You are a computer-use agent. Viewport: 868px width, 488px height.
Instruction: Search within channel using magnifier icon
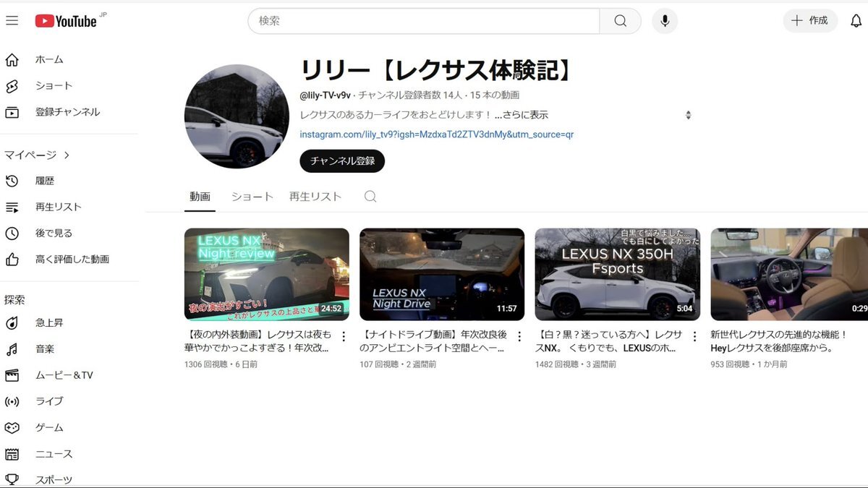tap(370, 197)
